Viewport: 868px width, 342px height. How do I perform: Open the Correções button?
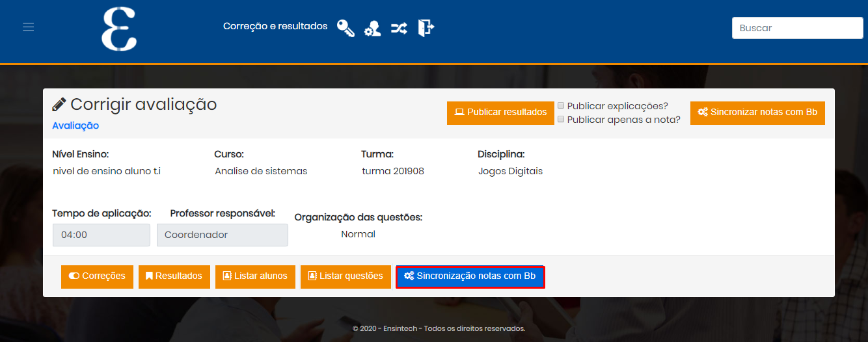click(97, 276)
